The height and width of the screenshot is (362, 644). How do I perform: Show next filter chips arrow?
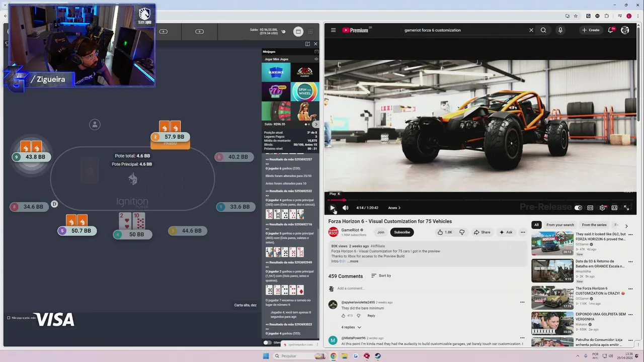coord(626,226)
